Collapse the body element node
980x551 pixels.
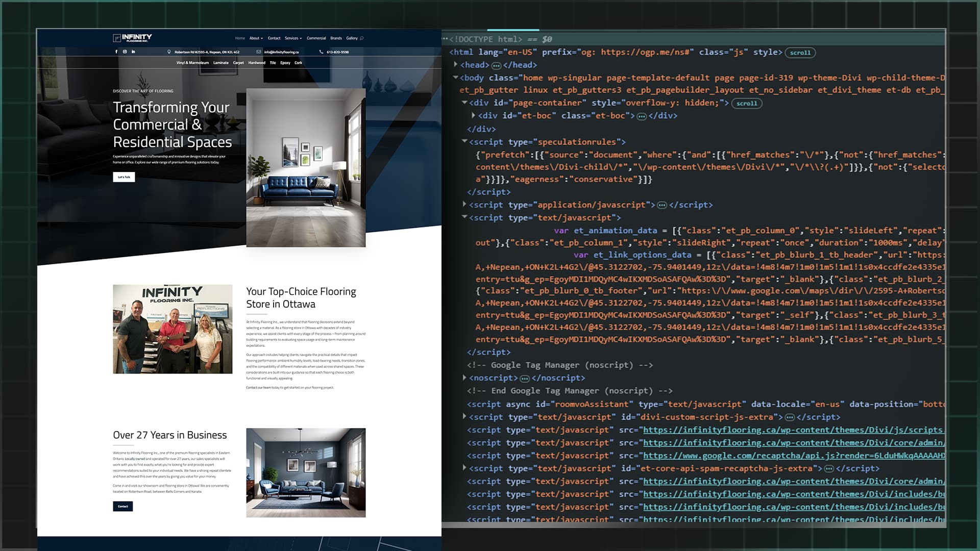click(456, 78)
